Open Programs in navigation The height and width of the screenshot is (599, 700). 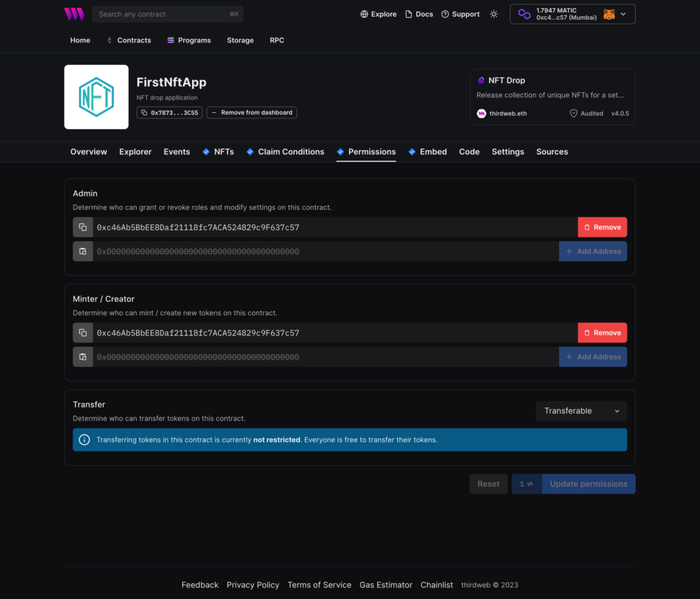189,40
